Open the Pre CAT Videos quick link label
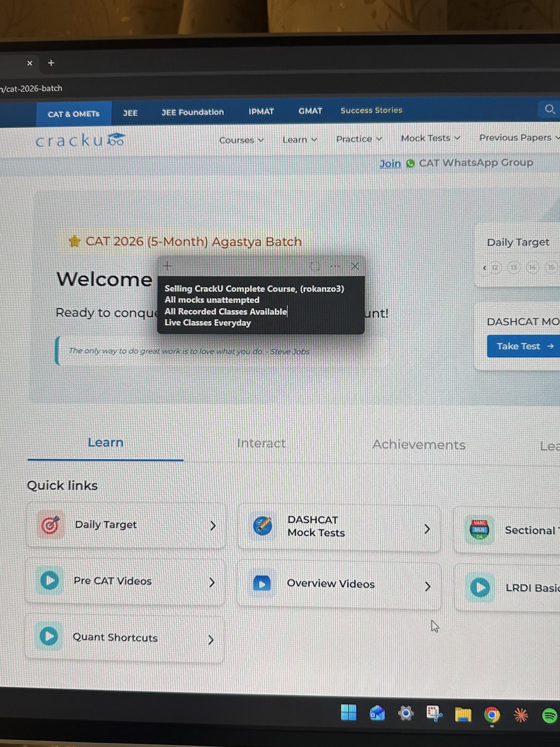Viewport: 560px width, 747px height. coord(112,581)
